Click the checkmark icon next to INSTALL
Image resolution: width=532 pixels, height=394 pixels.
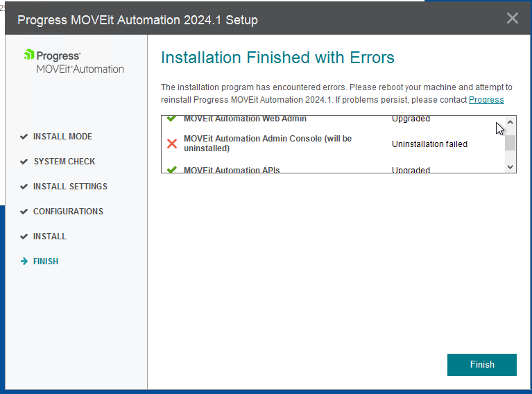[24, 237]
